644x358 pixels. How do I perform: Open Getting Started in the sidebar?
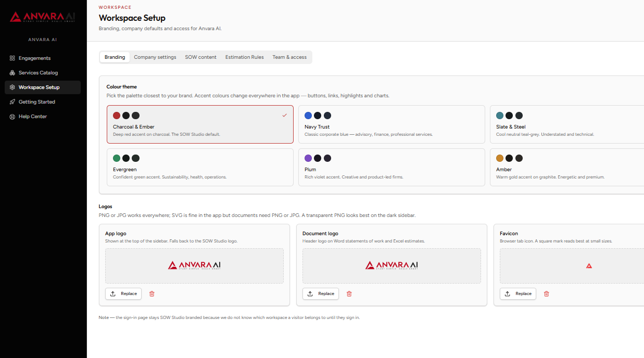[43, 102]
